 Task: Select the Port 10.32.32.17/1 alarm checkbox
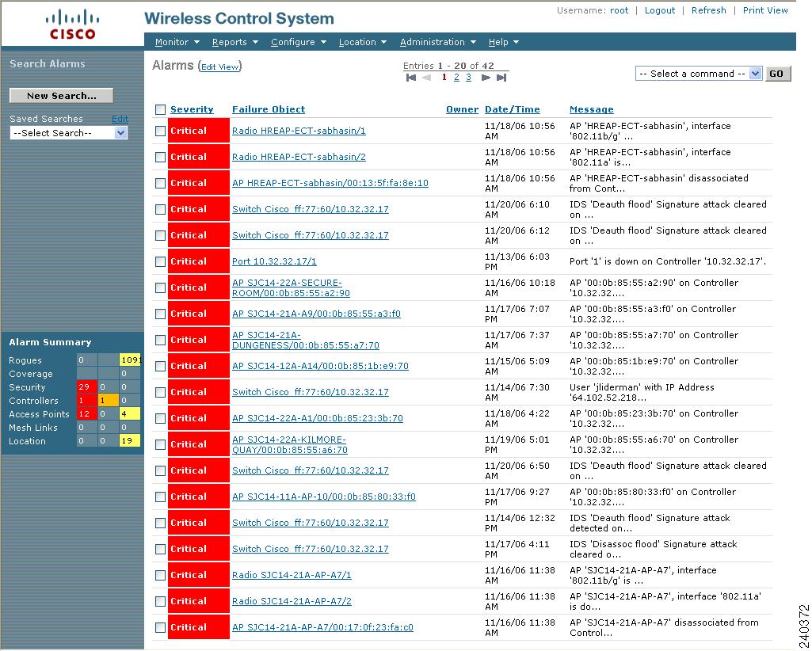pyautogui.click(x=161, y=261)
